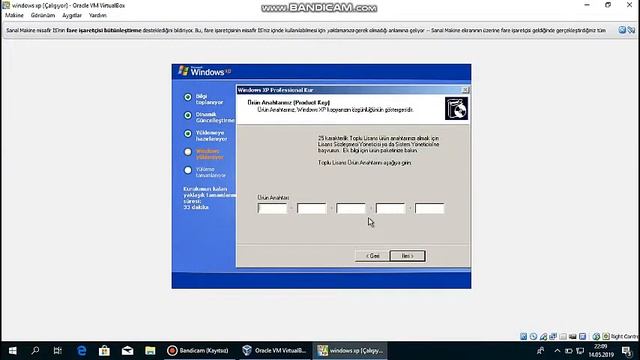Click the VirtualBox icon in the window title bar
Screen dimensions: 640x360
[x=6, y=5]
